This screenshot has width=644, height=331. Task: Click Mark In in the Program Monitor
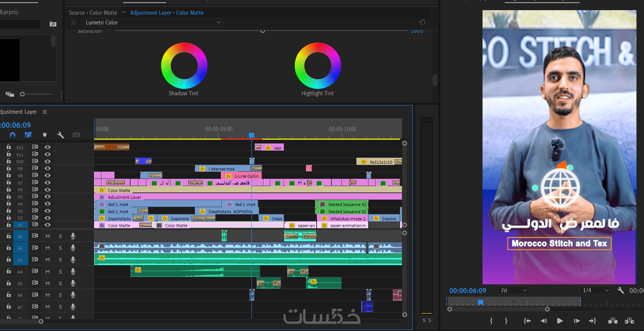(x=491, y=321)
